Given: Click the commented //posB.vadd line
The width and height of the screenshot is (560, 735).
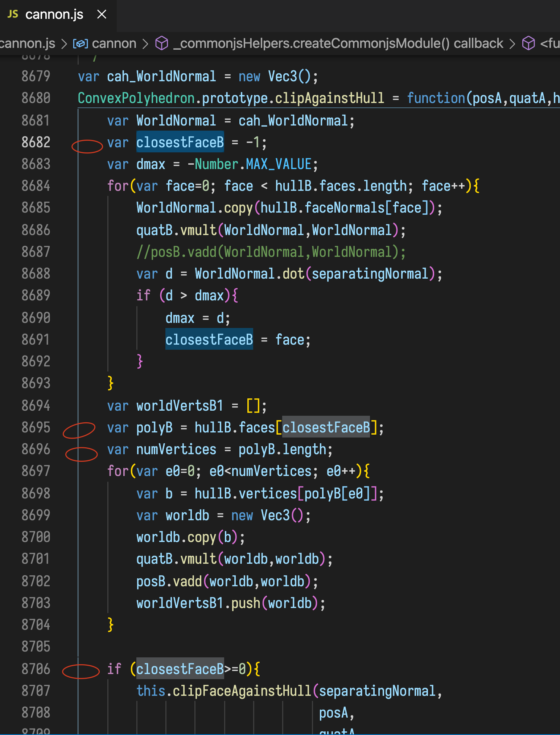Looking at the screenshot, I should click(x=271, y=252).
